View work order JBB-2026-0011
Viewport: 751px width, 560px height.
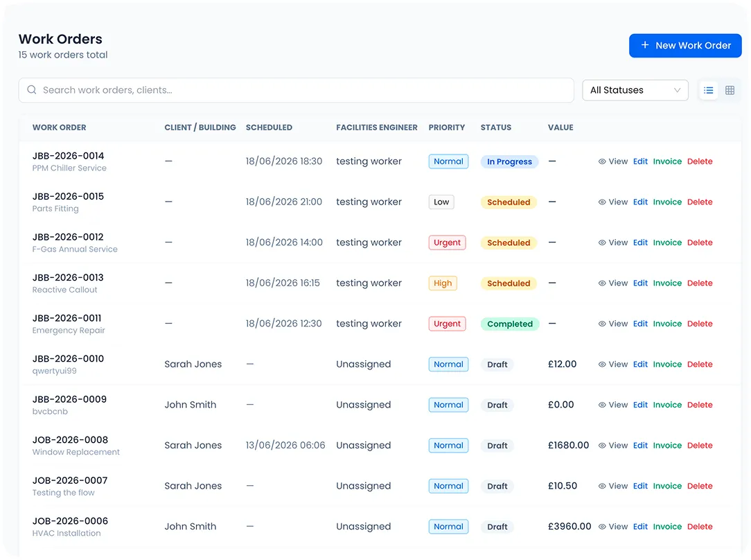click(612, 324)
